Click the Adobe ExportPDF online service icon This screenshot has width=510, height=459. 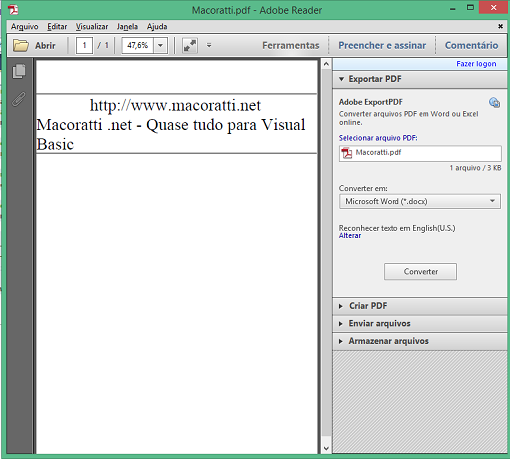coord(494,103)
